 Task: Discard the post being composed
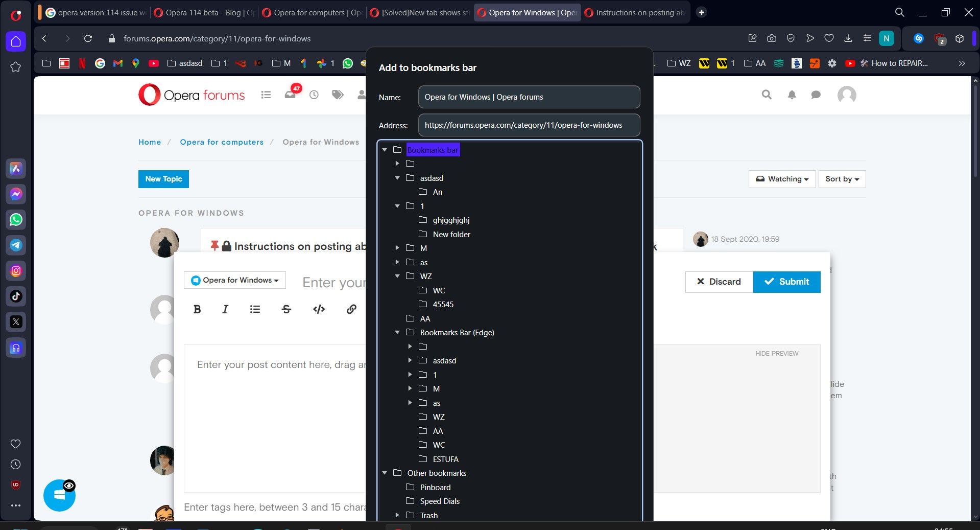[x=719, y=282]
